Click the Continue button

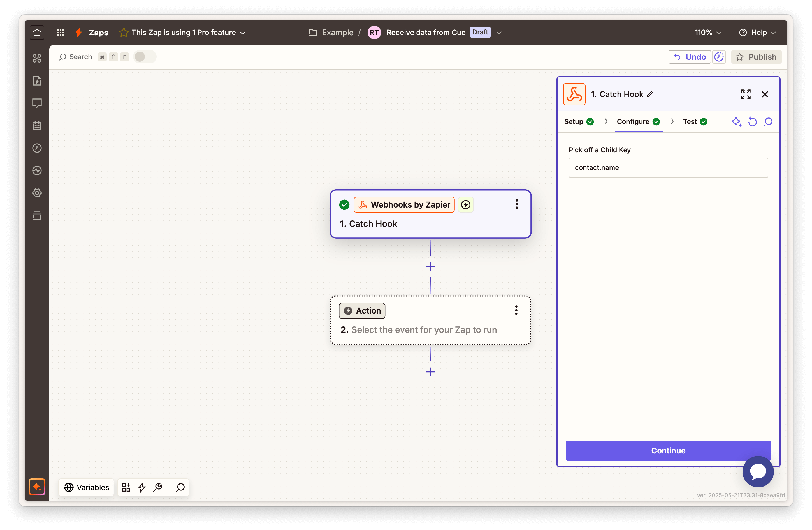pyautogui.click(x=668, y=450)
